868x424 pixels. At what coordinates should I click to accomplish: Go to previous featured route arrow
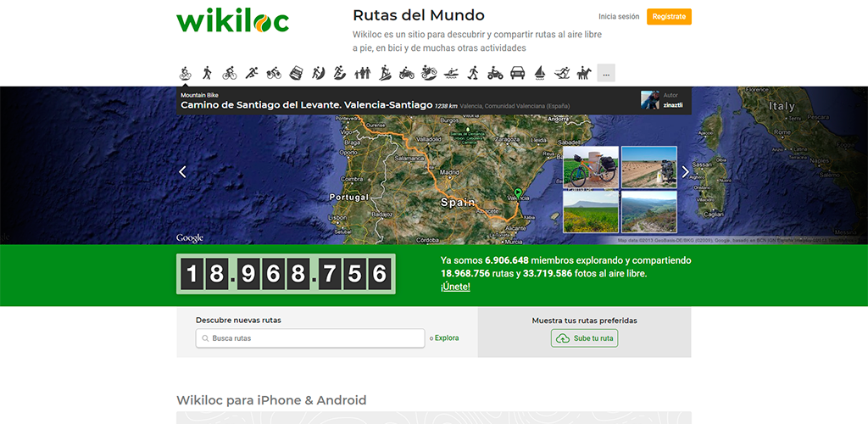click(x=183, y=172)
